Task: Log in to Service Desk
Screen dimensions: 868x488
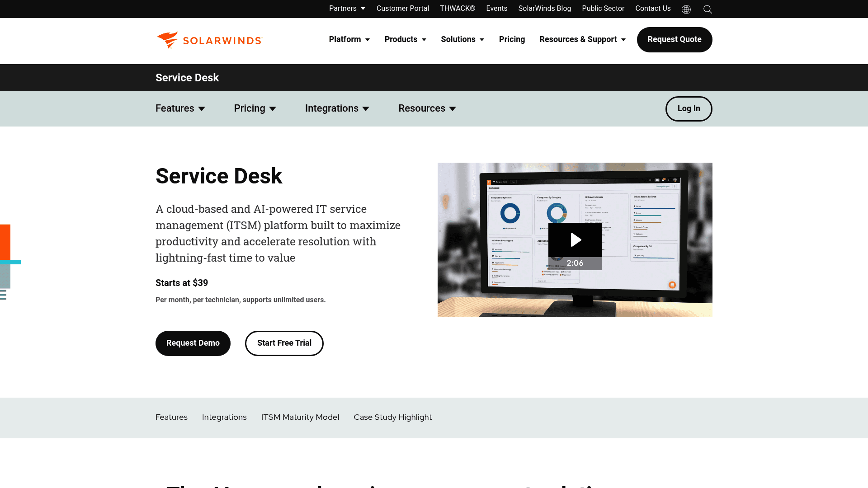Action: tap(689, 108)
